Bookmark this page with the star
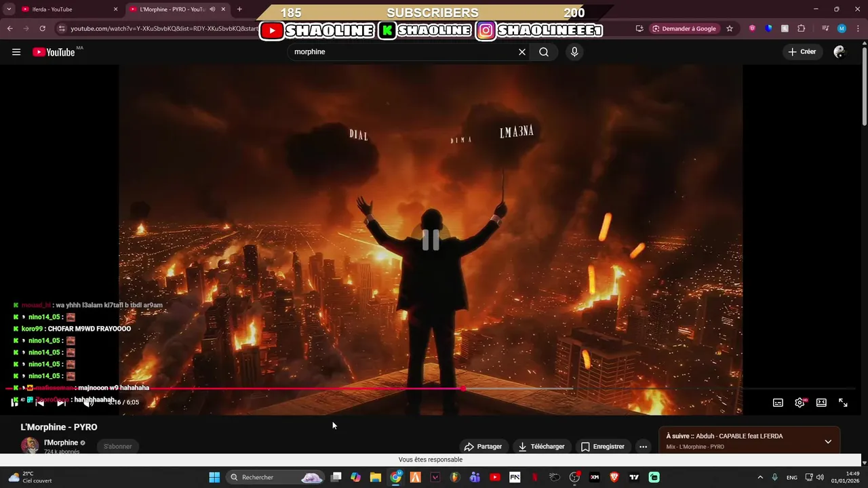The image size is (868, 488). 730,28
